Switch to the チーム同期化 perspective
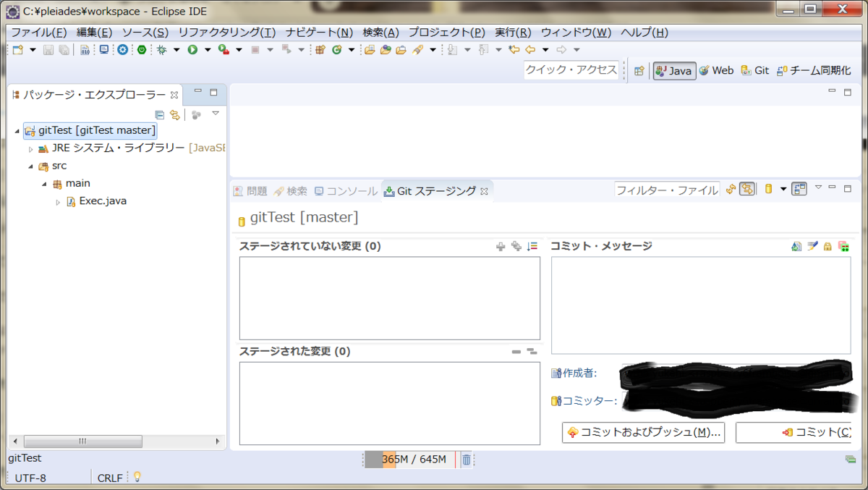The image size is (868, 490). [814, 71]
